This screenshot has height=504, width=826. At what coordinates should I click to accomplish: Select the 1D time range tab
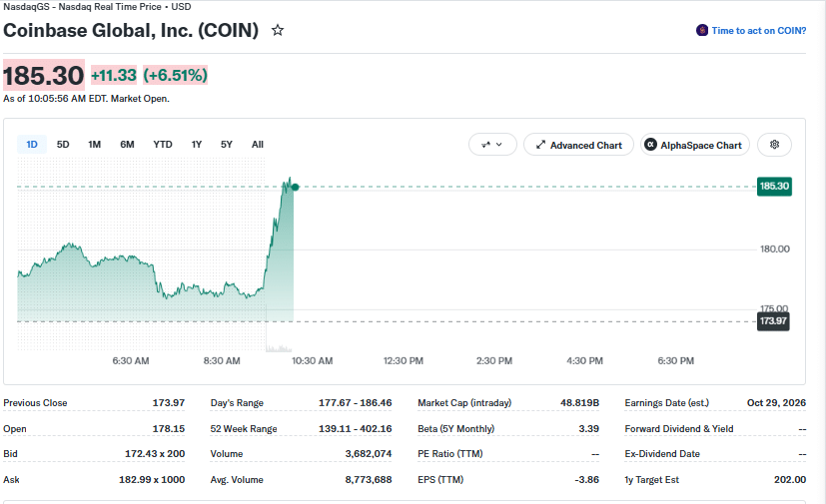(x=32, y=145)
